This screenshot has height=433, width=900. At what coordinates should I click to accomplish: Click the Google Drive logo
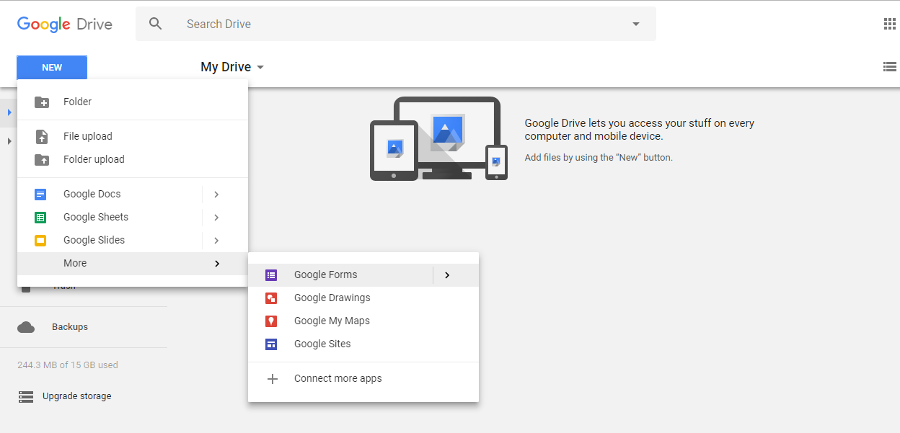(x=64, y=24)
